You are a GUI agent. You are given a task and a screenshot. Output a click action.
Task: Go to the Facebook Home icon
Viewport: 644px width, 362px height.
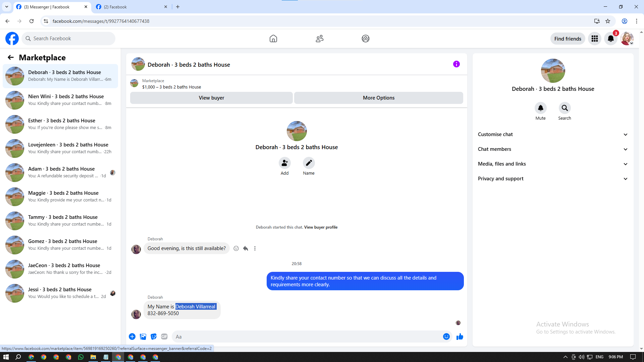(273, 39)
